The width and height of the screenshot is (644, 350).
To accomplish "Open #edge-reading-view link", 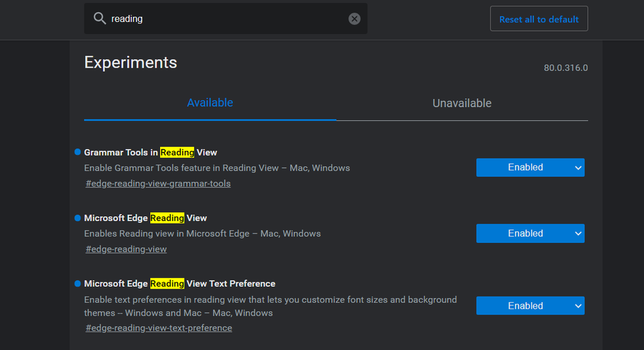I will (x=126, y=249).
